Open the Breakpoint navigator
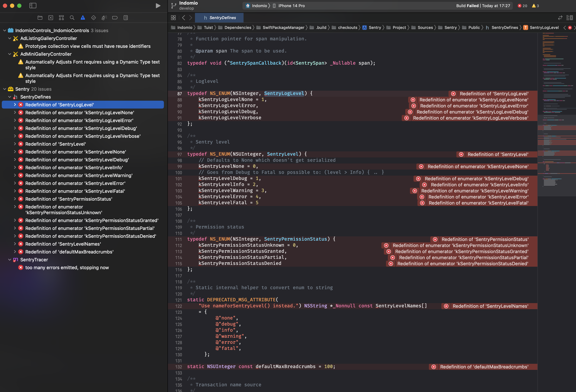This screenshot has width=576, height=392. [115, 18]
